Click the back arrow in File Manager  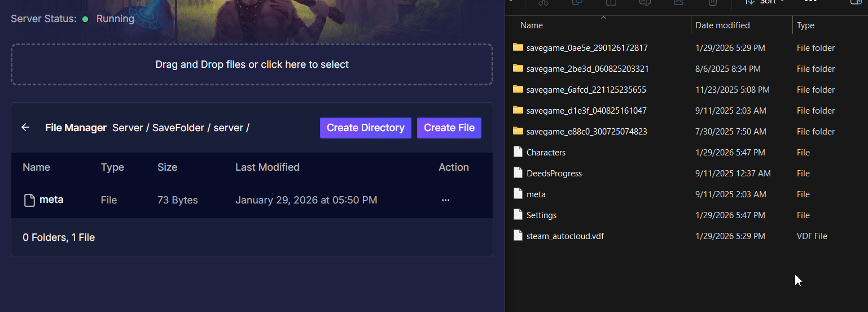(25, 128)
